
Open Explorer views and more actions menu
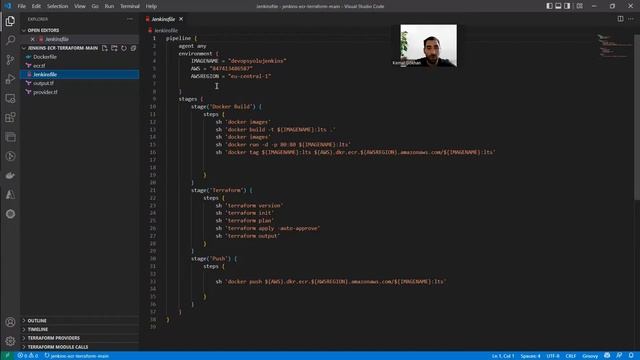coord(130,19)
